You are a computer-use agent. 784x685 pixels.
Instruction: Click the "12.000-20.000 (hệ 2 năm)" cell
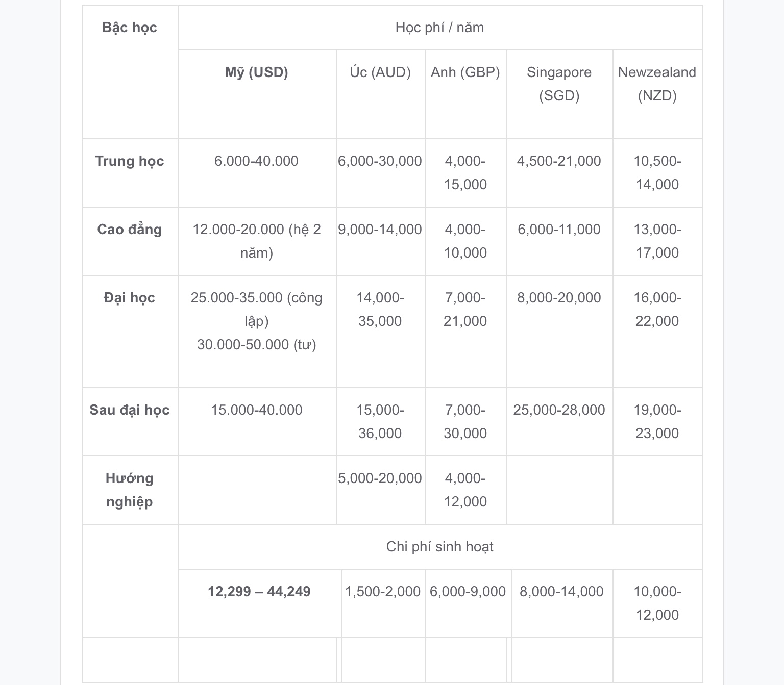click(x=257, y=241)
